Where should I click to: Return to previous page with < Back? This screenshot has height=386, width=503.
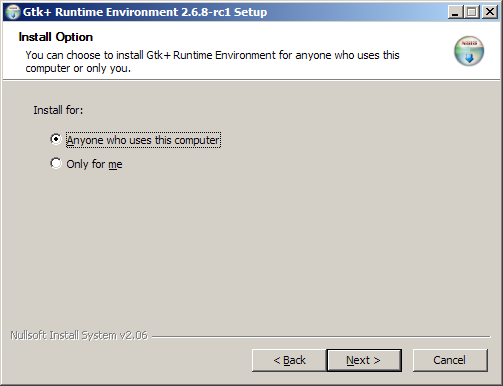pos(289,360)
